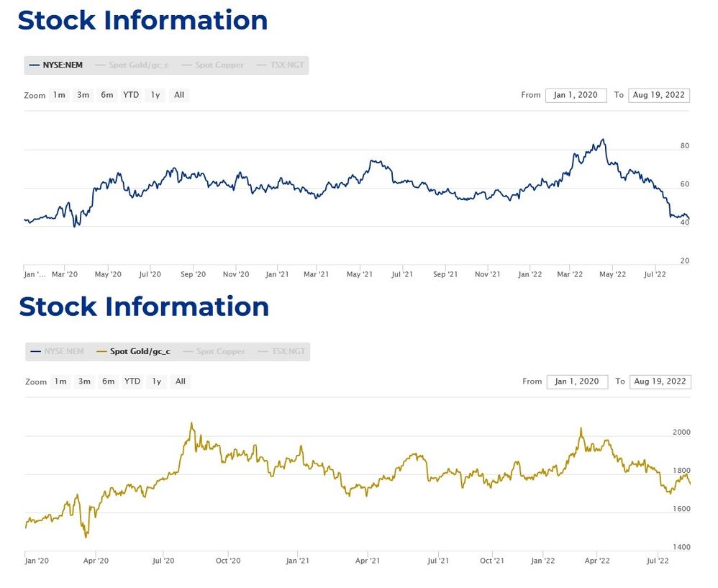718x588 pixels.
Task: Select the 3m zoom range on top chart
Action: click(x=83, y=94)
